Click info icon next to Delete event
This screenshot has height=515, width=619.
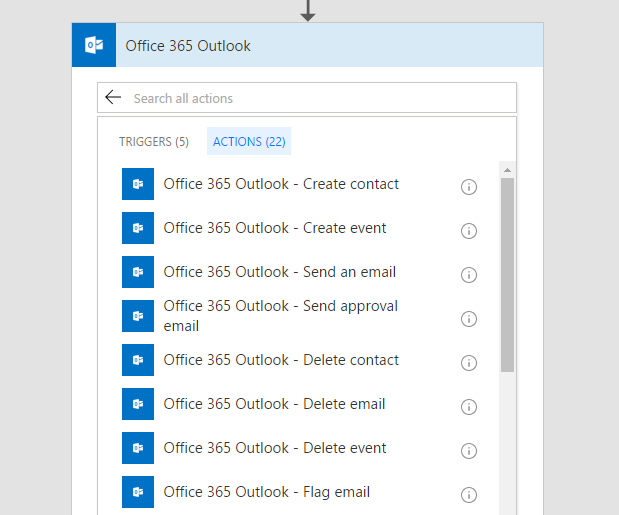(468, 451)
